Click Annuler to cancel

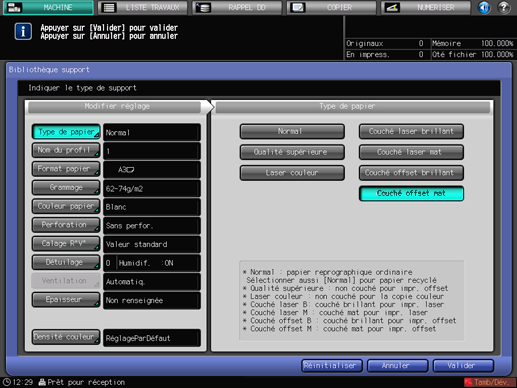pyautogui.click(x=397, y=366)
